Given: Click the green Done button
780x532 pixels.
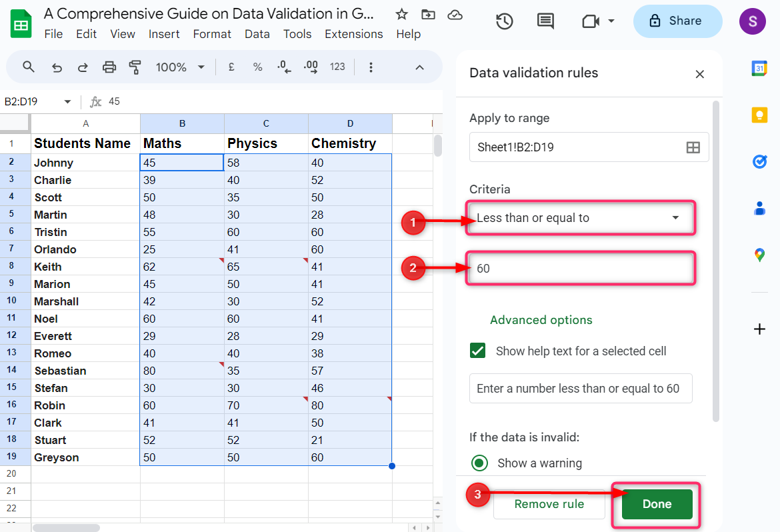Looking at the screenshot, I should coord(657,504).
